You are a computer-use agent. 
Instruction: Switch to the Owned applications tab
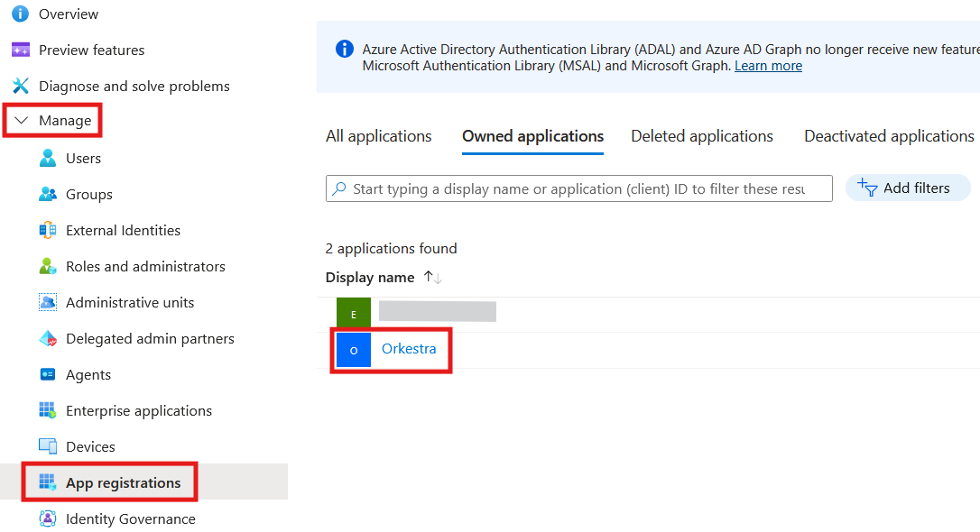coord(532,136)
